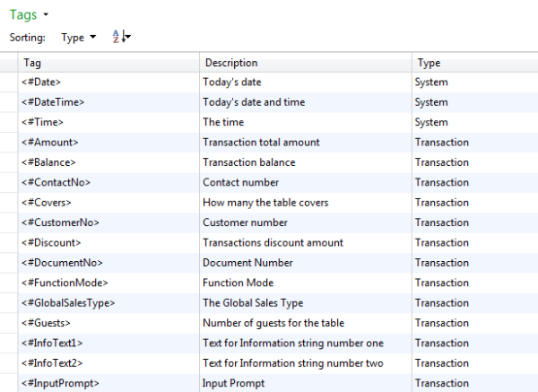
Task: Click the Document Number description cell
Action: click(x=247, y=263)
